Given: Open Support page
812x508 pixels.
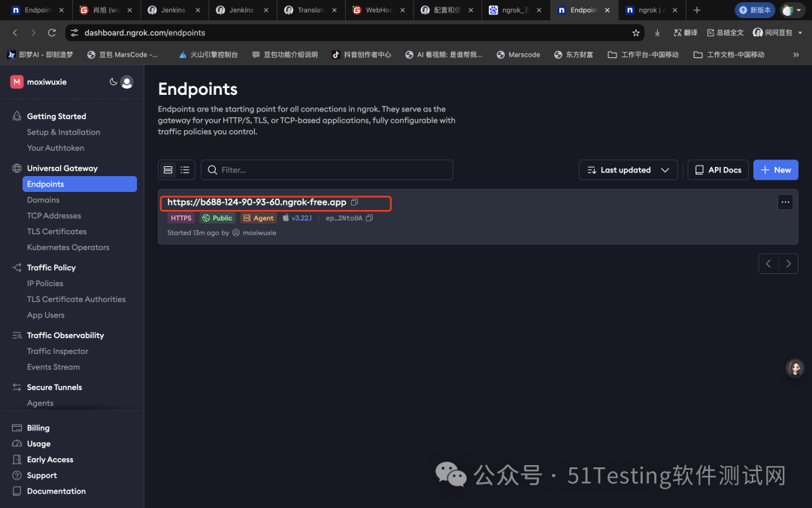Looking at the screenshot, I should pos(42,476).
